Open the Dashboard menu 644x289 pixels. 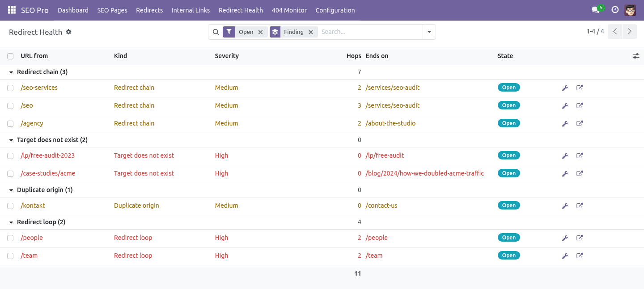click(x=73, y=10)
